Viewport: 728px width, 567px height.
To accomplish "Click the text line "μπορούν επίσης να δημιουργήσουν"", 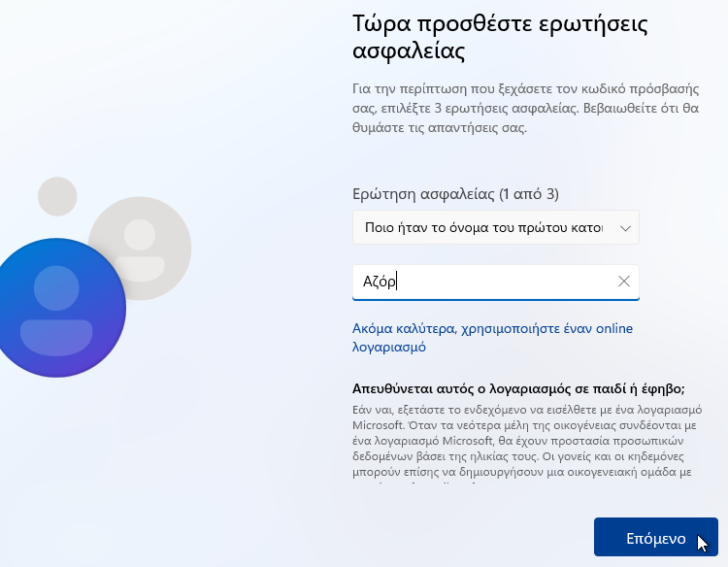I will click(522, 472).
